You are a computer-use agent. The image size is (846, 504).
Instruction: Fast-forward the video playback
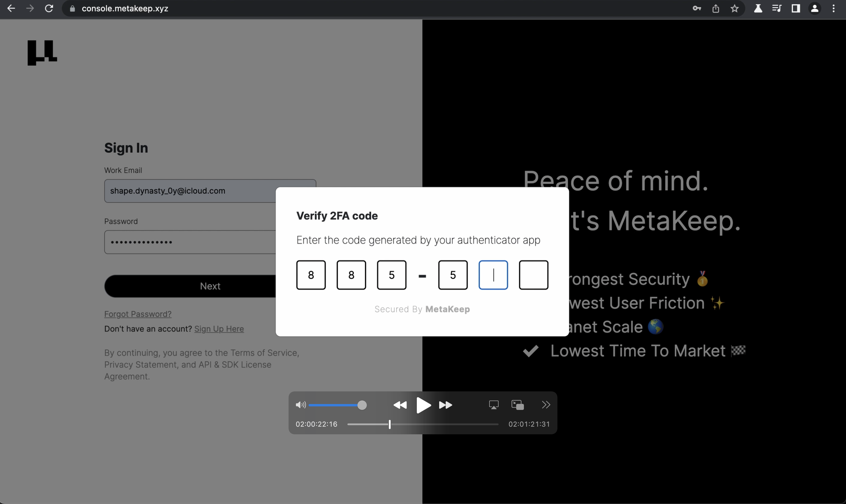445,405
